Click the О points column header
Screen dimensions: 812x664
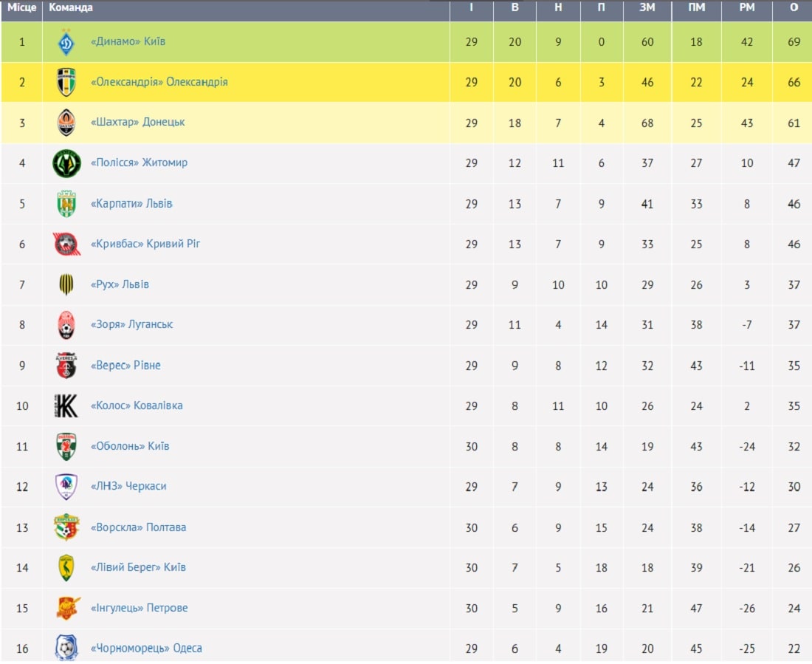pyautogui.click(x=794, y=8)
